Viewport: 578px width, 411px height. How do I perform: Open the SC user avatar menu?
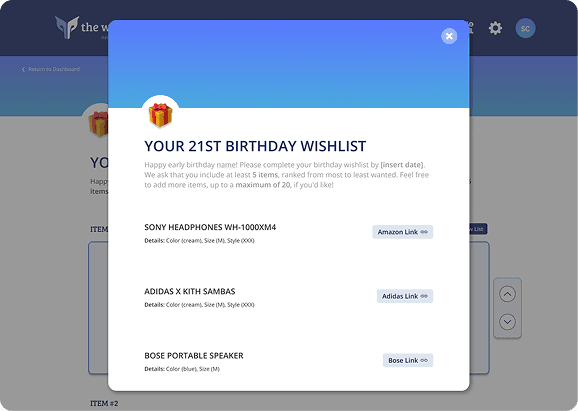coord(525,28)
